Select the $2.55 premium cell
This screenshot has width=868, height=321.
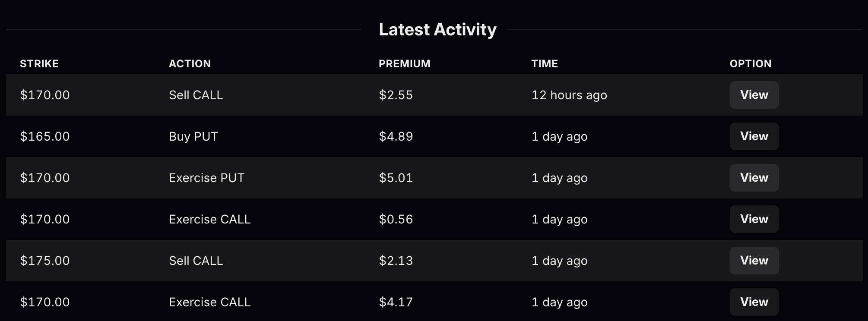(396, 95)
